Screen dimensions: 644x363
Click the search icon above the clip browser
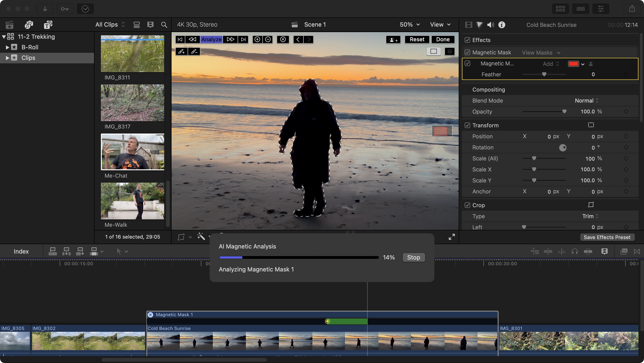click(x=164, y=25)
